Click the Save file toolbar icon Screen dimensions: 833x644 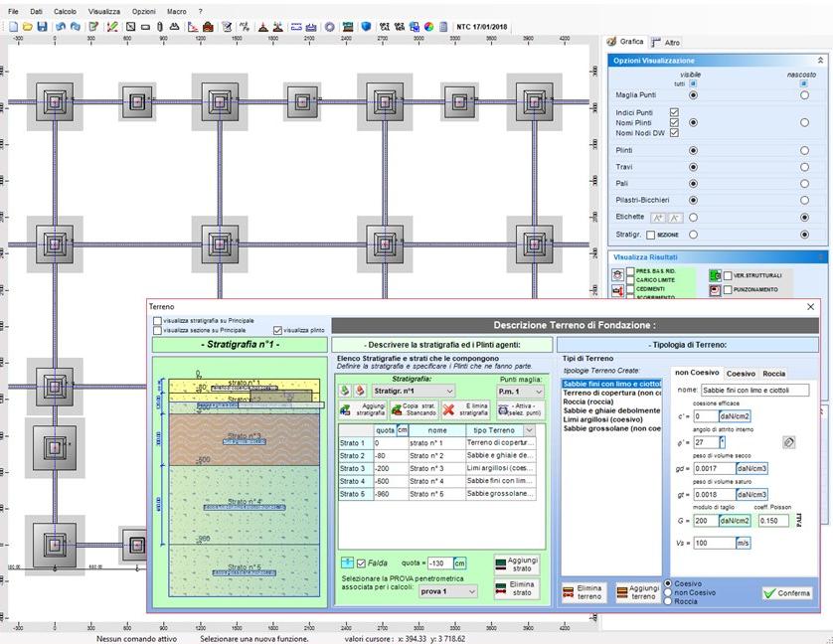pyautogui.click(x=42, y=27)
